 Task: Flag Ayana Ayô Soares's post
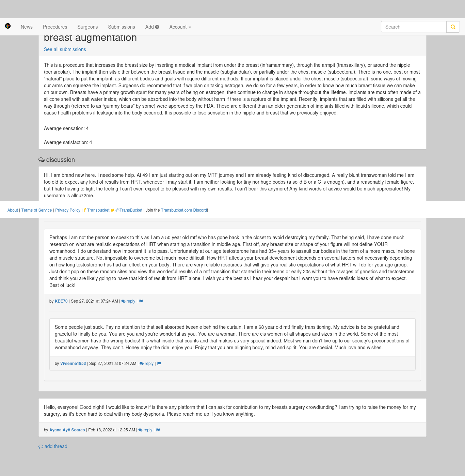pos(158,430)
